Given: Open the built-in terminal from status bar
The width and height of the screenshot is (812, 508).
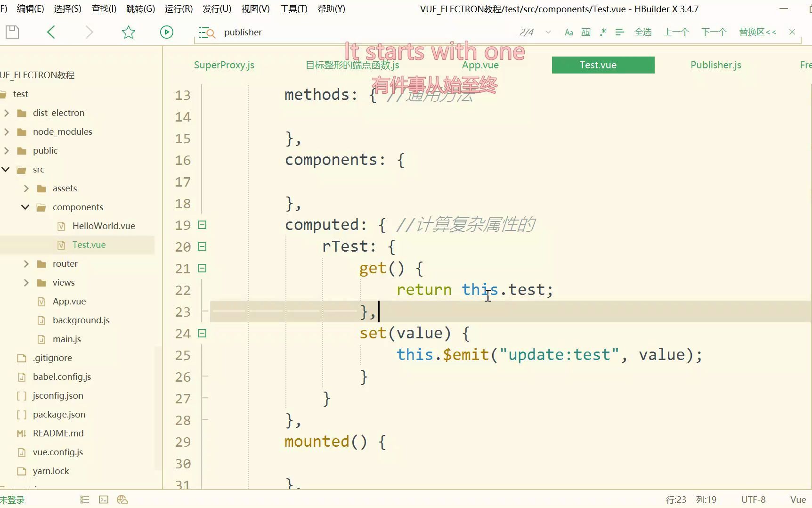Looking at the screenshot, I should click(x=104, y=499).
